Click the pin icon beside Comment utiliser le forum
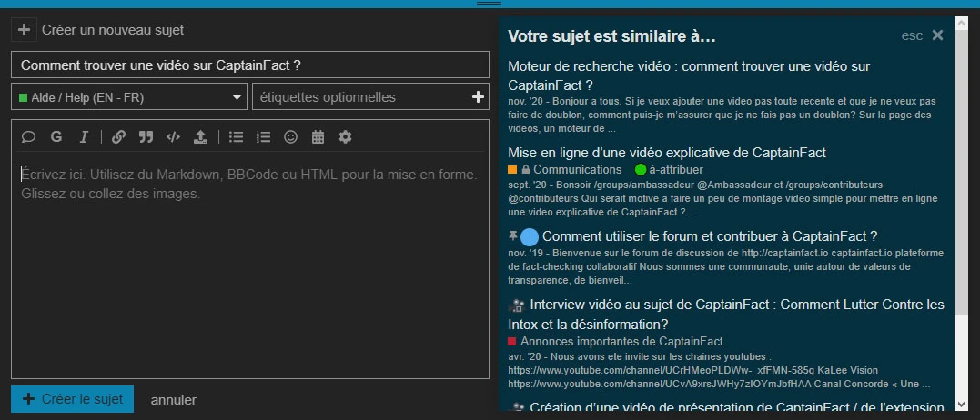The width and height of the screenshot is (980, 420). [512, 235]
